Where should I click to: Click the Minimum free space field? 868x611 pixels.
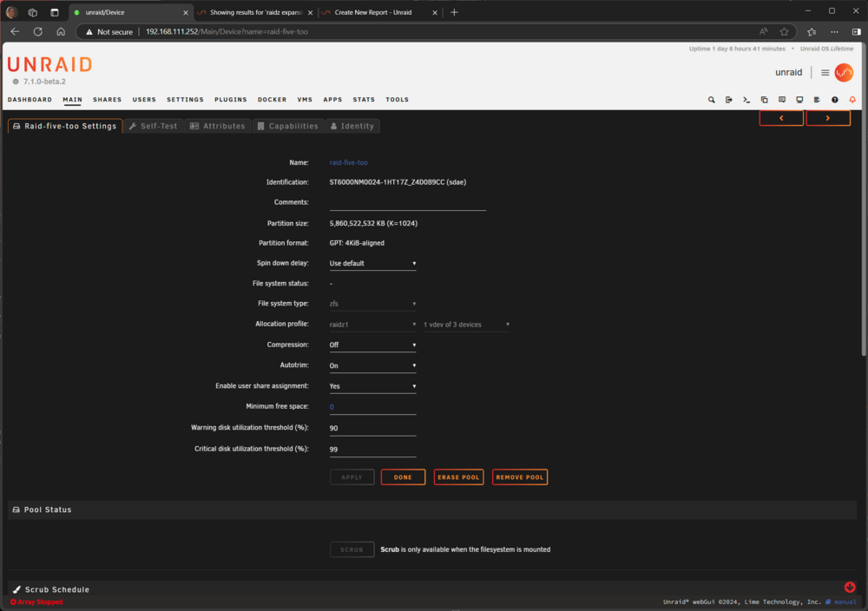372,407
